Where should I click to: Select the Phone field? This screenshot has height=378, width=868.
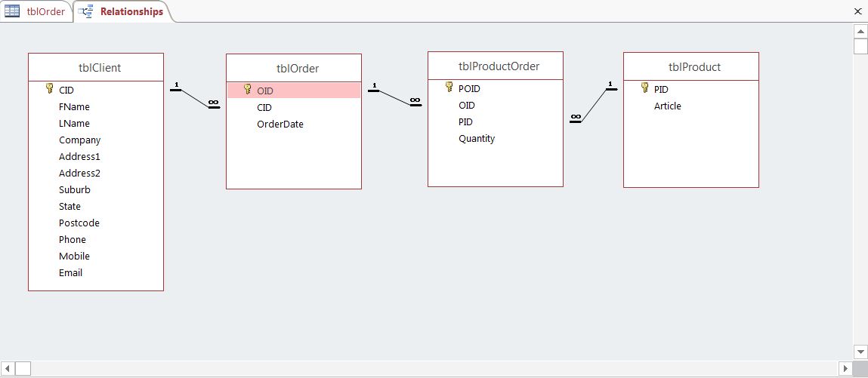(73, 239)
